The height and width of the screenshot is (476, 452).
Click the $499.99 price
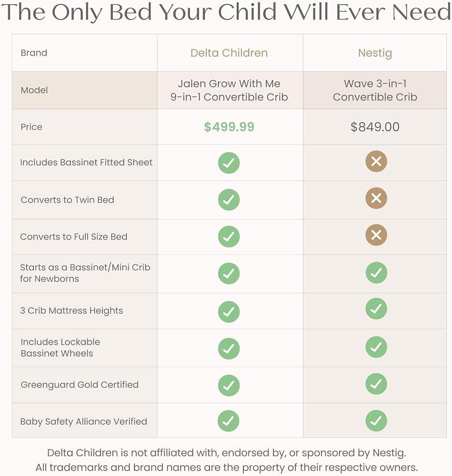click(x=229, y=127)
